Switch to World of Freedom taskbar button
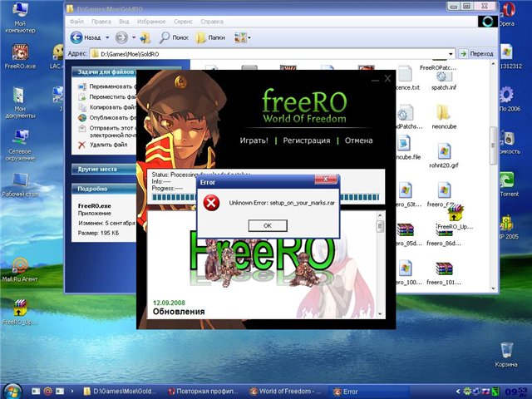 click(x=286, y=392)
